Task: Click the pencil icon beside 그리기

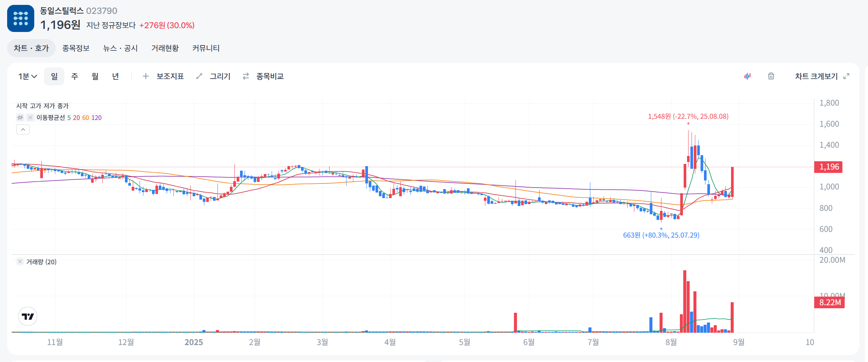Action: (x=199, y=76)
